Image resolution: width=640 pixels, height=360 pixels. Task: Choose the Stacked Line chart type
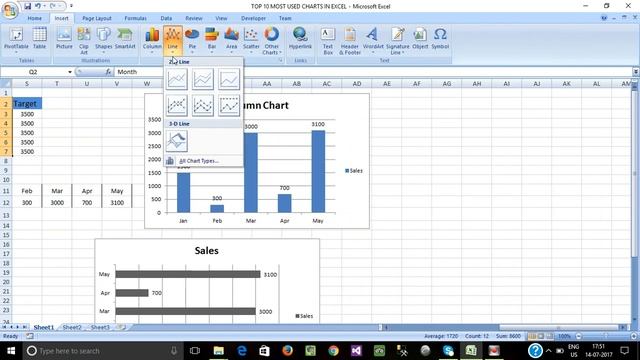pos(203,79)
